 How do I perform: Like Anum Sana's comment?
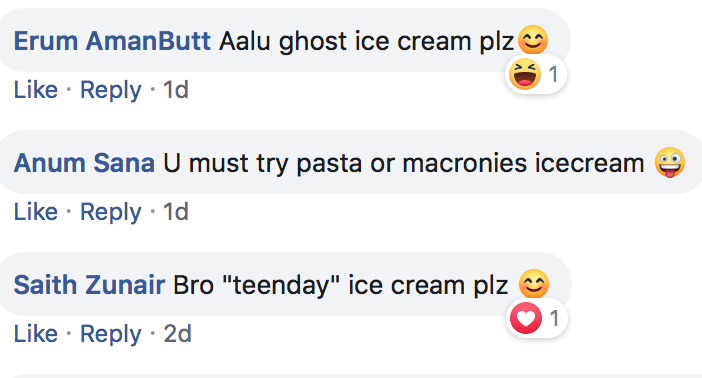coord(36,211)
